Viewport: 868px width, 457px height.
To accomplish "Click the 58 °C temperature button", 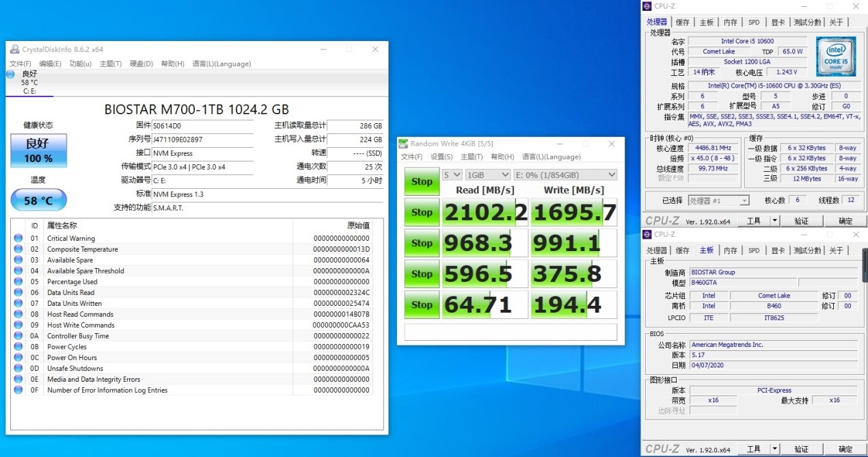I will point(39,200).
